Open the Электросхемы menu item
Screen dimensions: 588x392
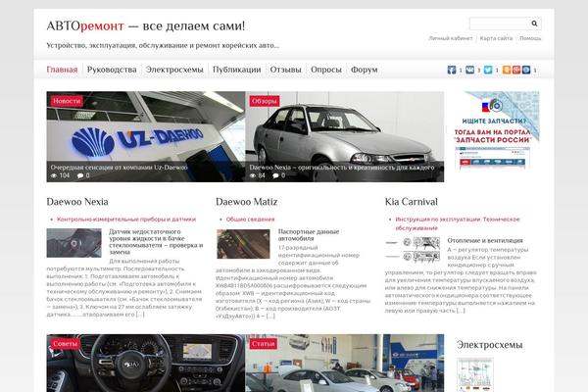pyautogui.click(x=174, y=70)
